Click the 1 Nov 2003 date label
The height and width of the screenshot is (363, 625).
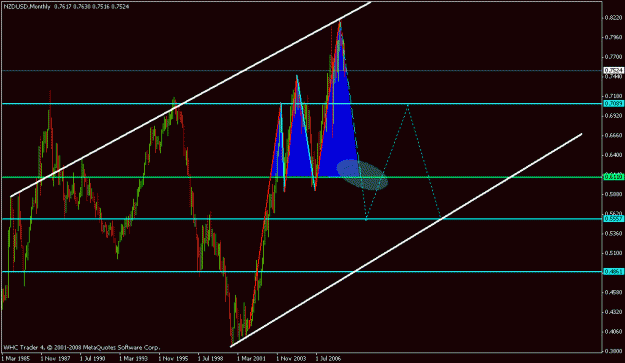pos(291,358)
